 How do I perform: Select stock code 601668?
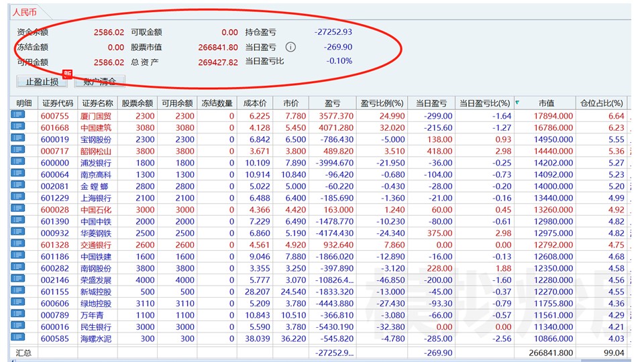(x=54, y=128)
